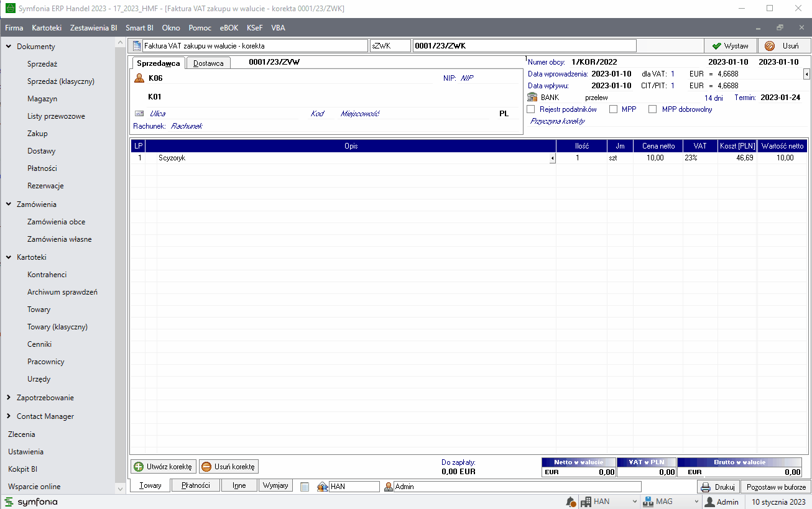
Task: Open the eBOK menu
Action: coord(229,28)
